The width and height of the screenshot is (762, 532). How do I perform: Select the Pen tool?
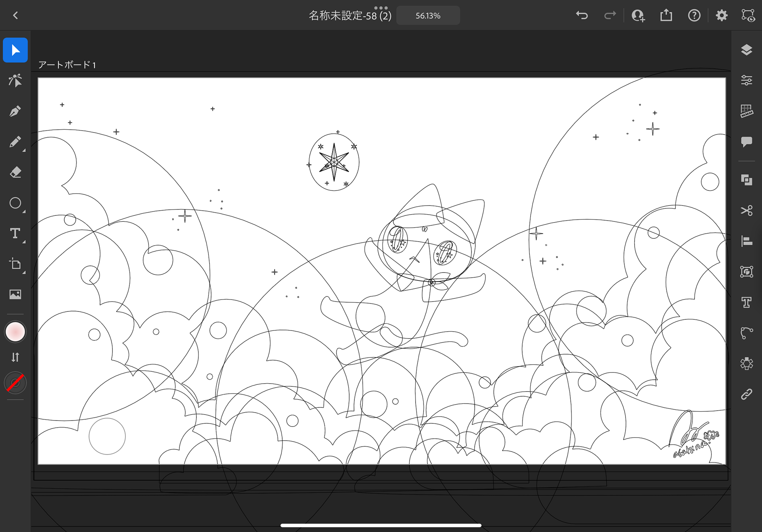[15, 111]
